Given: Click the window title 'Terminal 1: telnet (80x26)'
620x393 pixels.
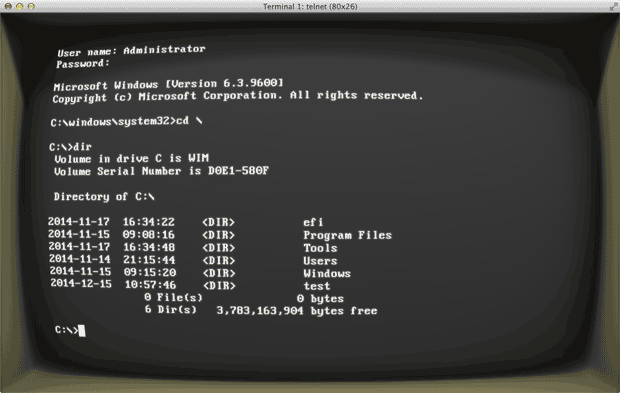Looking at the screenshot, I should pyautogui.click(x=310, y=7).
